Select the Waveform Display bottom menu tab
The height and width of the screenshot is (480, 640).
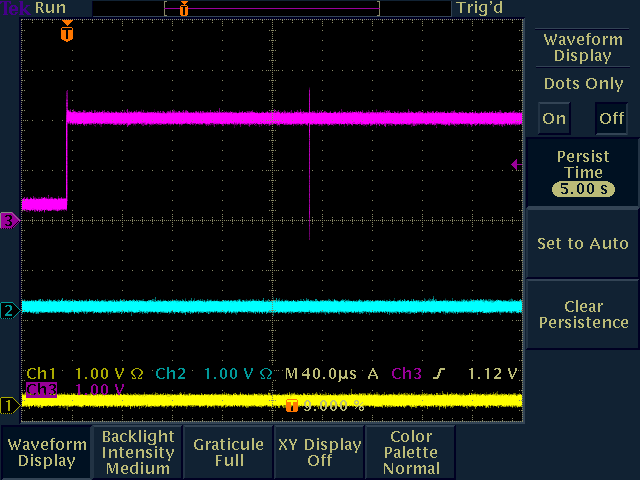[46, 452]
